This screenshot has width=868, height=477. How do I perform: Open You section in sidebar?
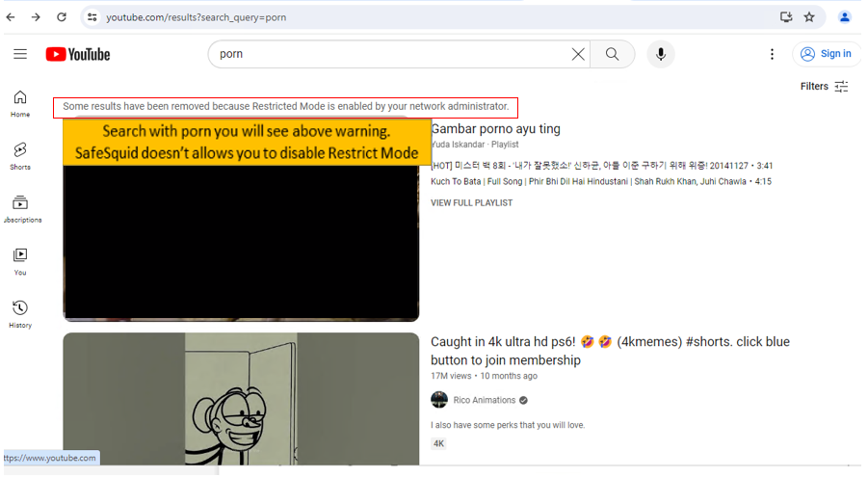click(x=20, y=262)
